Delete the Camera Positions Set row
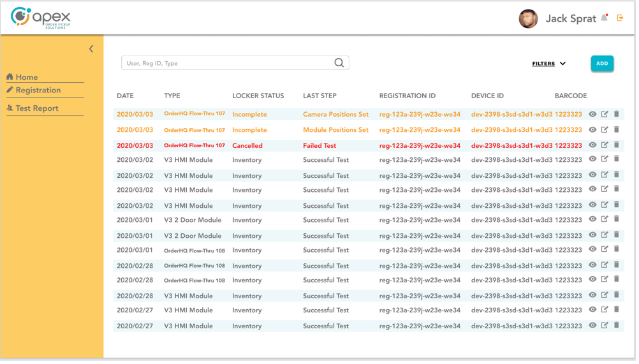This screenshot has width=639, height=364. coord(617,114)
